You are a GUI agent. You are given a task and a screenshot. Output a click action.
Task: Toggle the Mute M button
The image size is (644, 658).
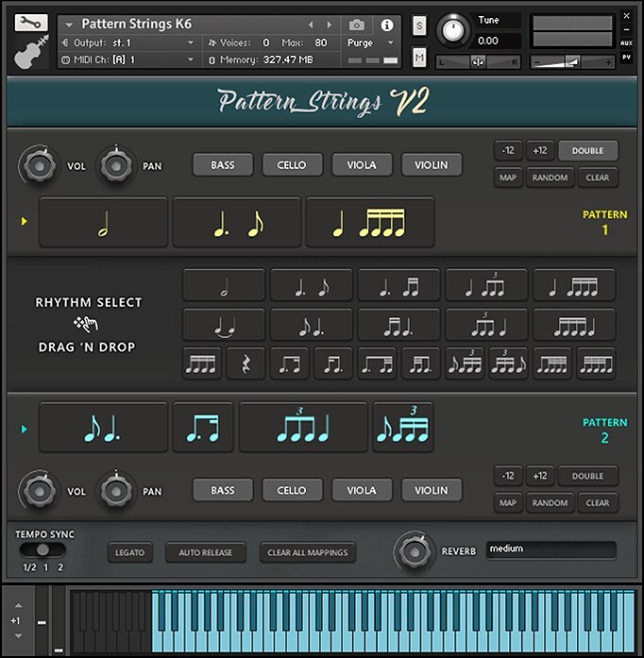(x=419, y=59)
